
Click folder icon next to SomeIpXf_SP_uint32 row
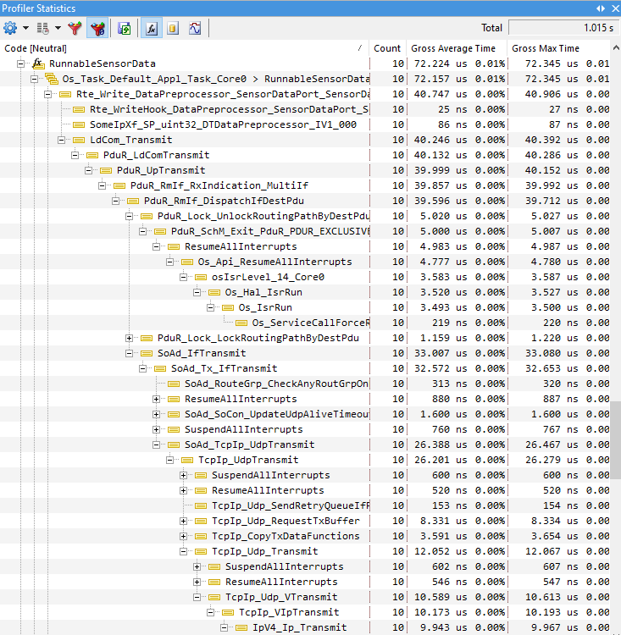pos(79,125)
